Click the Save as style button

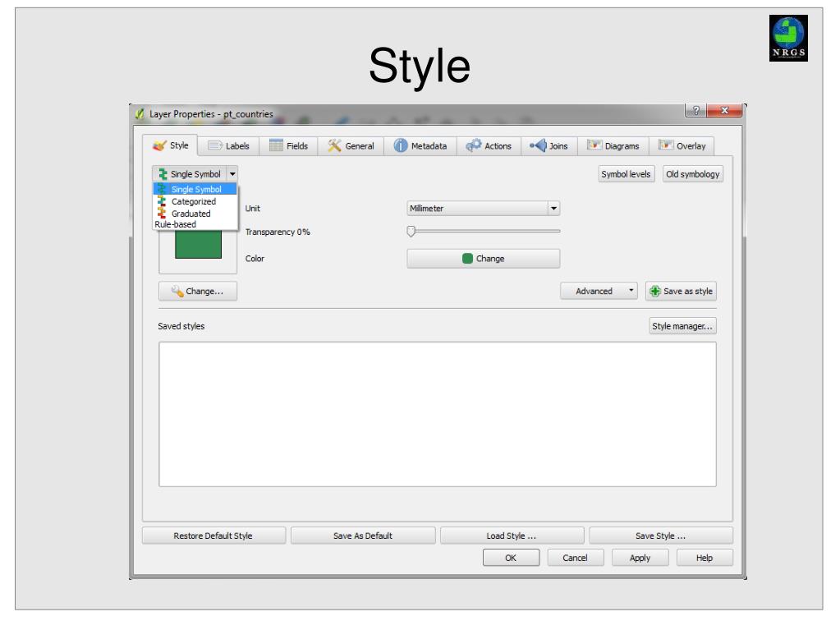point(681,291)
